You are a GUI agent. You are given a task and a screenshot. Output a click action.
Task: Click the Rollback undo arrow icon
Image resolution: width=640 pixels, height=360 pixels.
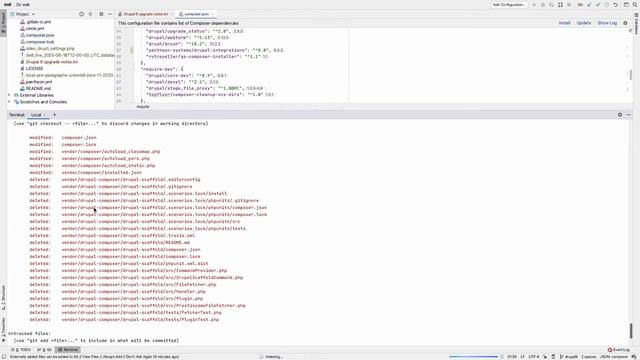[616, 4]
